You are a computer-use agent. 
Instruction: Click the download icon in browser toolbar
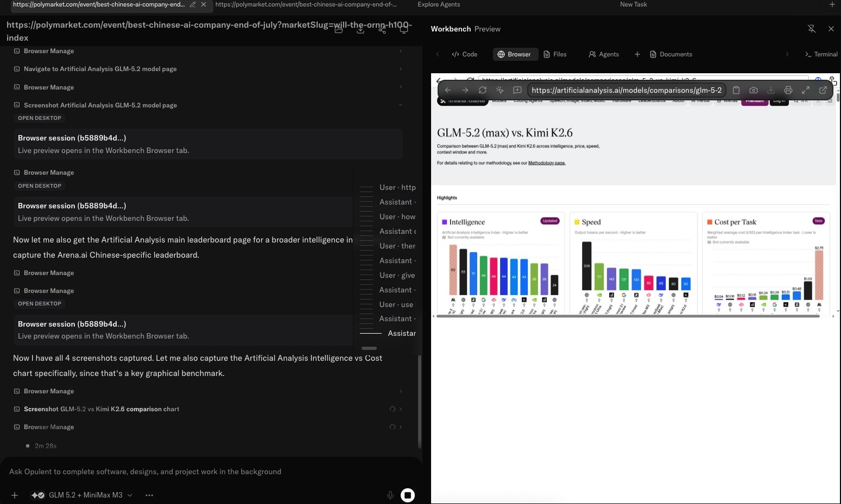click(x=771, y=90)
